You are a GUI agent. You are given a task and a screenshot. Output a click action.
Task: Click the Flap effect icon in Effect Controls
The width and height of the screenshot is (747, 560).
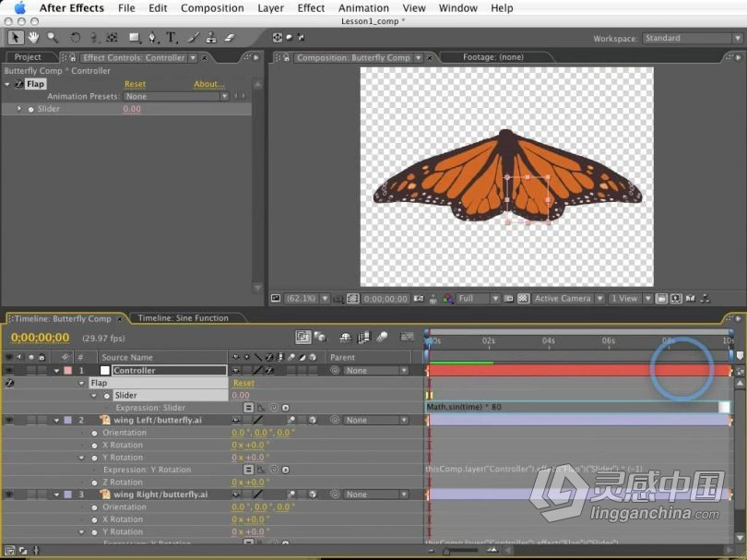pos(19,84)
